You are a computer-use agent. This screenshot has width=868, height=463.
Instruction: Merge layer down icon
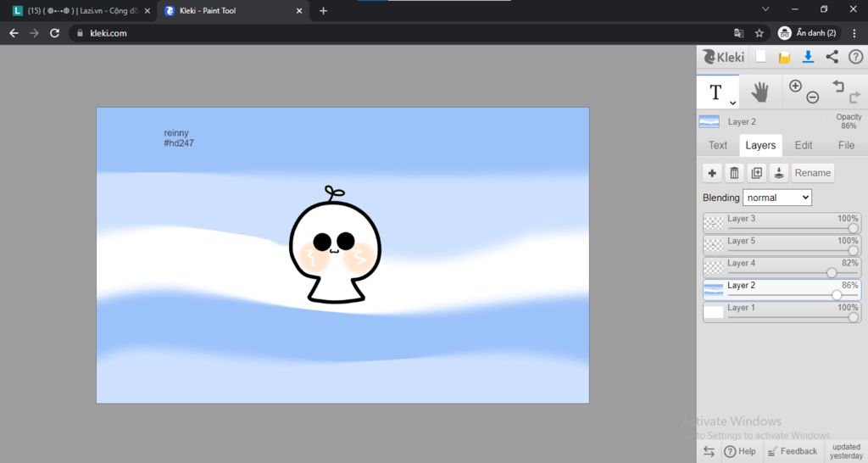778,173
